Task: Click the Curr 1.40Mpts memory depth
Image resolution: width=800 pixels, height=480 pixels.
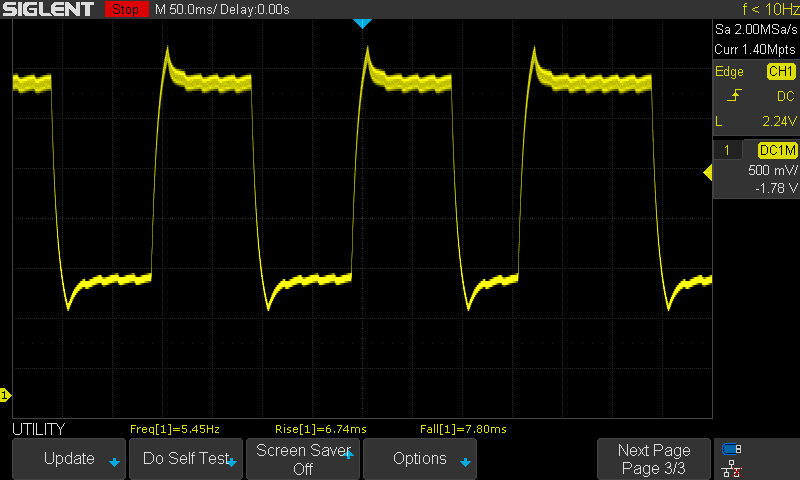Action: [755, 49]
